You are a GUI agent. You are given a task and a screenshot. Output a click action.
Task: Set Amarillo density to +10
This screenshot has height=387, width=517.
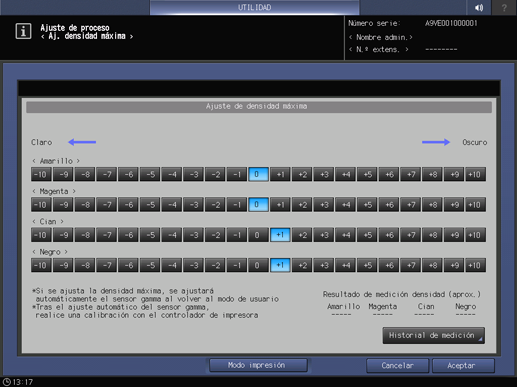[476, 174]
